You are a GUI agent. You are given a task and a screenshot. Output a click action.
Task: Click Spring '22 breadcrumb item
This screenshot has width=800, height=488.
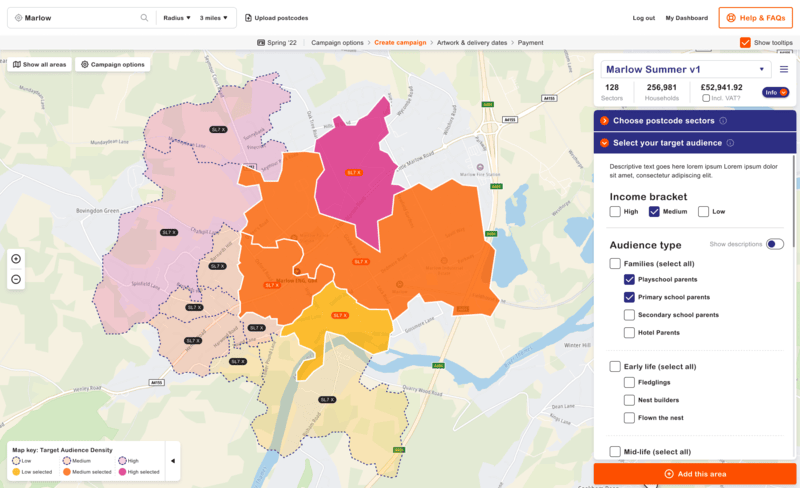[x=277, y=43]
